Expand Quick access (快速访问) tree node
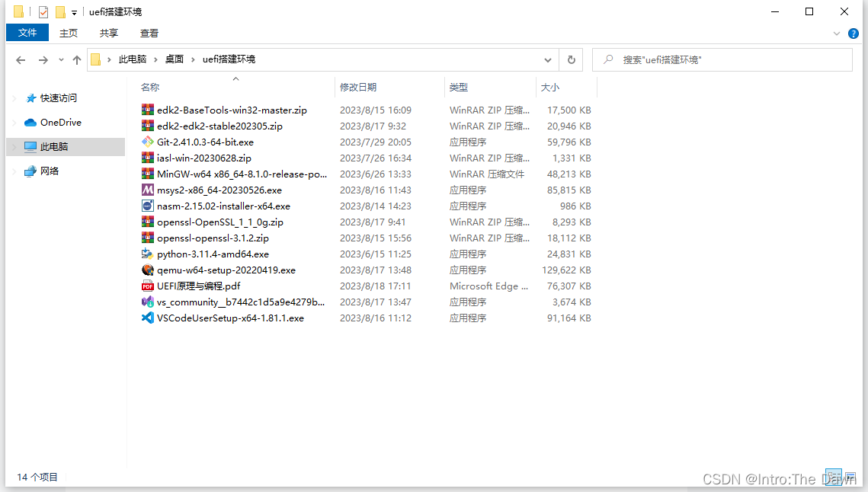868x492 pixels. (x=14, y=98)
